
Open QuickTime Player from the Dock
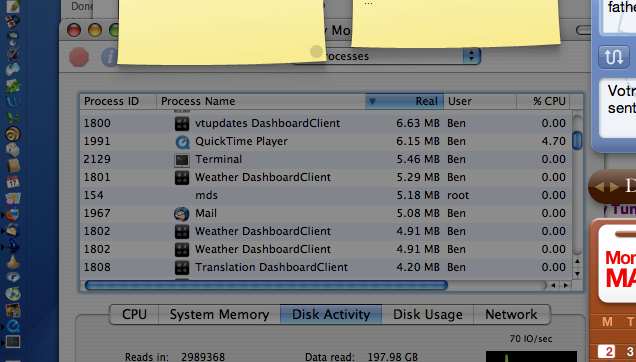[x=13, y=325]
